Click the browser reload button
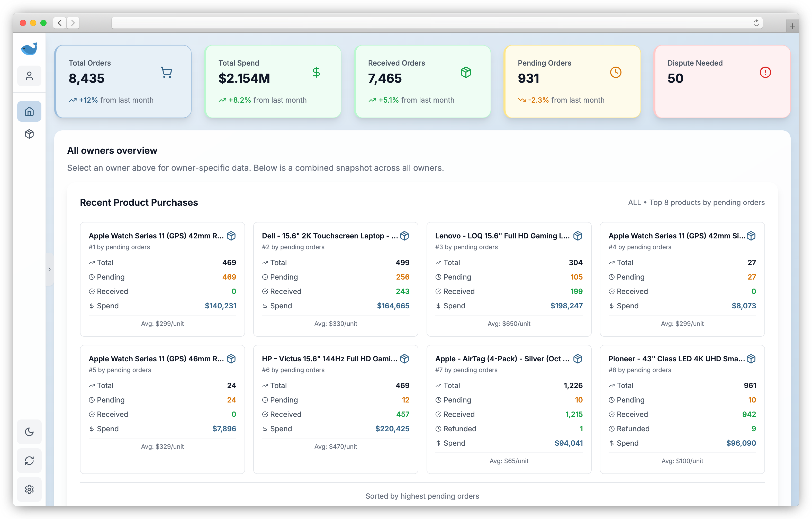Viewport: 812px width, 519px height. point(756,23)
